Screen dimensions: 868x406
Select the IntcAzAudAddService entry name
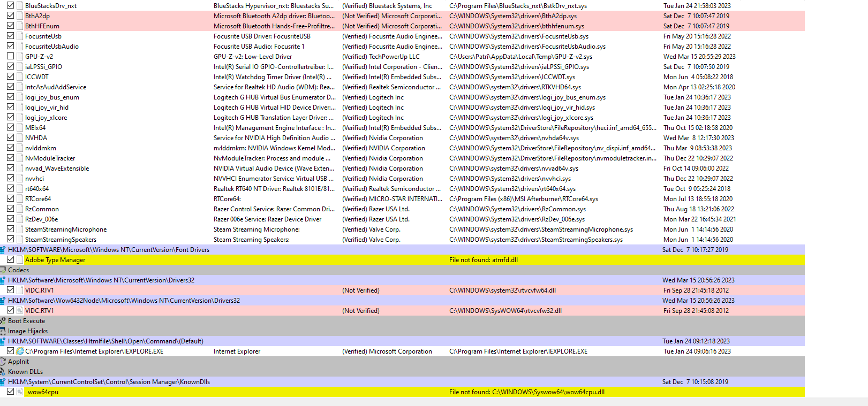pyautogui.click(x=56, y=87)
